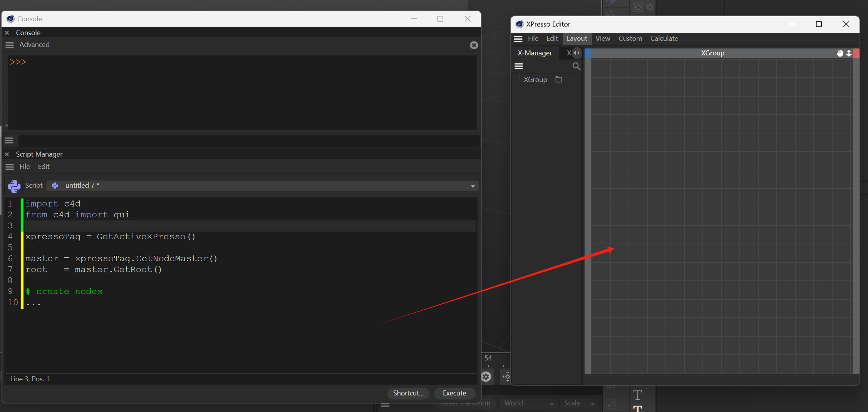Viewport: 868px width, 412px height.
Task: Click the search magnifier in X-Manager
Action: point(576,66)
